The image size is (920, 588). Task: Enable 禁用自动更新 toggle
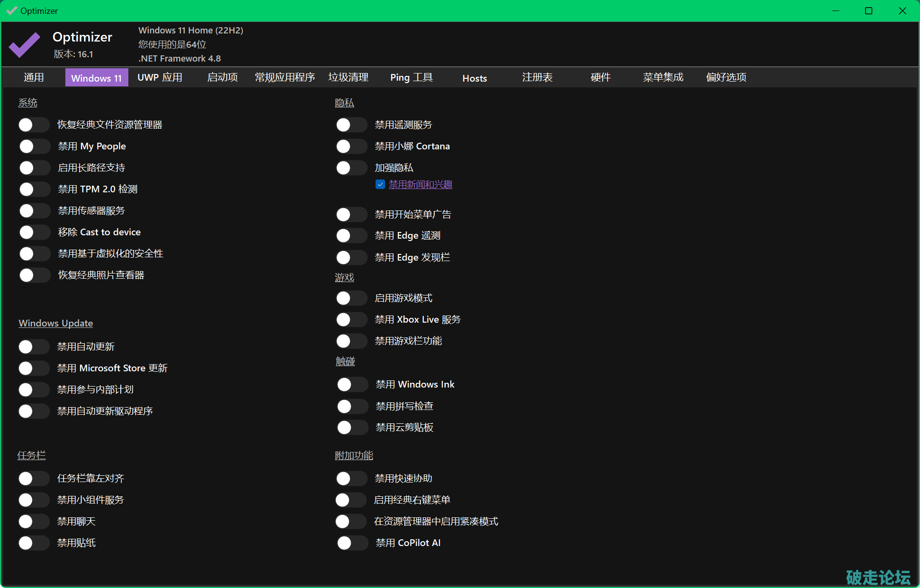point(34,347)
